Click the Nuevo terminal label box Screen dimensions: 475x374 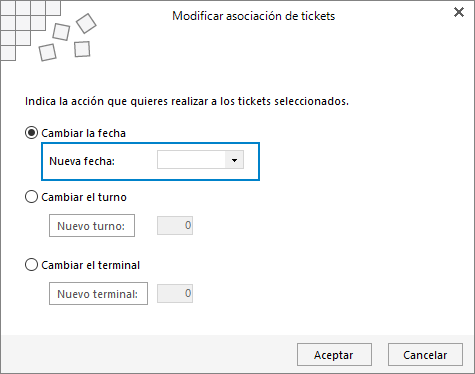[x=98, y=294]
